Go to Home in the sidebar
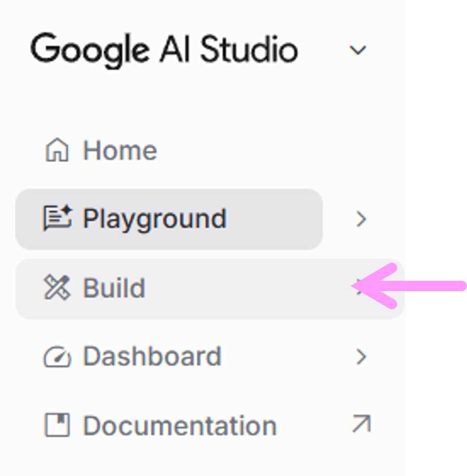 coord(120,150)
